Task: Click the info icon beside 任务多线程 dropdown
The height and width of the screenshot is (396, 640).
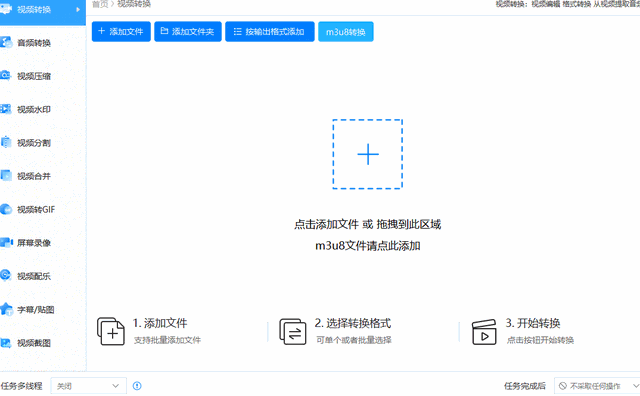Action: [137, 386]
